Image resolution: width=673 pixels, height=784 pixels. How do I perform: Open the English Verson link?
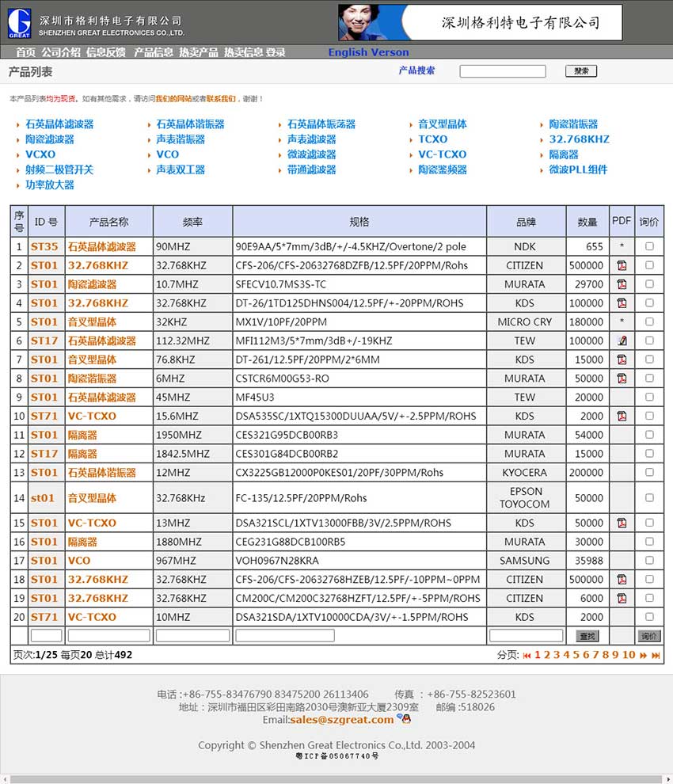coord(368,51)
